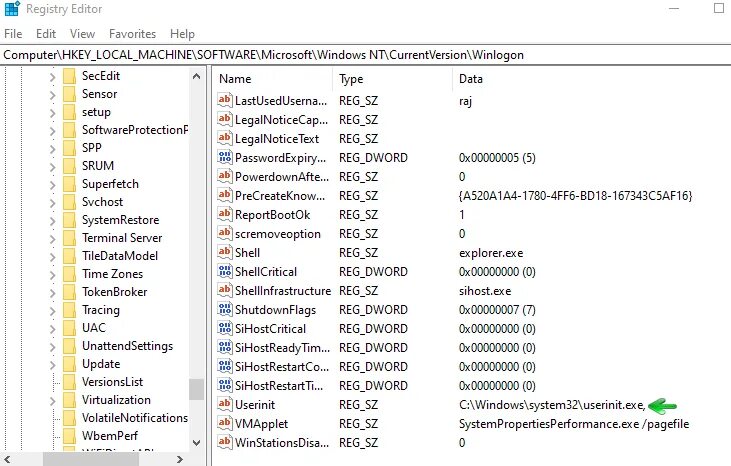Click the explorer.exe data cell
The width and height of the screenshot is (731, 466).
(x=491, y=253)
